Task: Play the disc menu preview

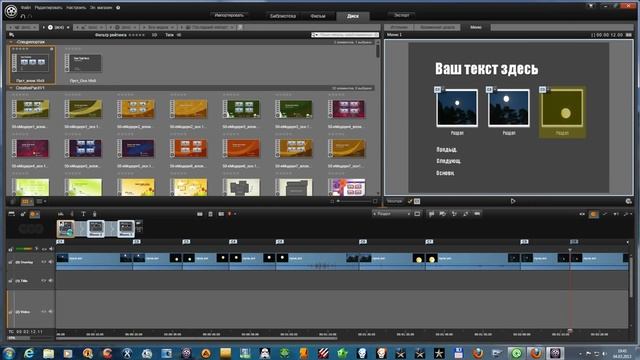Action: click(513, 201)
